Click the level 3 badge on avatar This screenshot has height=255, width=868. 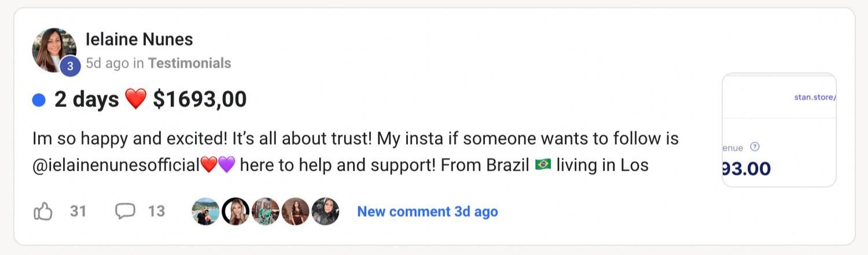pos(70,66)
